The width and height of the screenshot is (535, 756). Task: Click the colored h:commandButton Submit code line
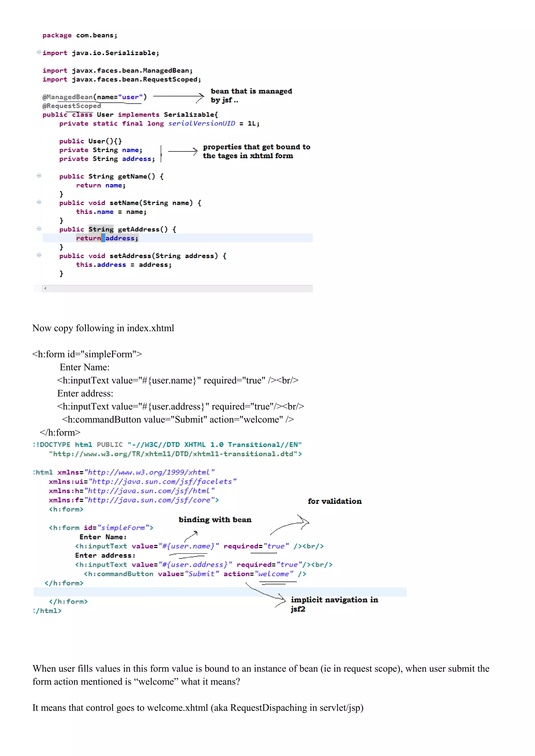click(195, 574)
